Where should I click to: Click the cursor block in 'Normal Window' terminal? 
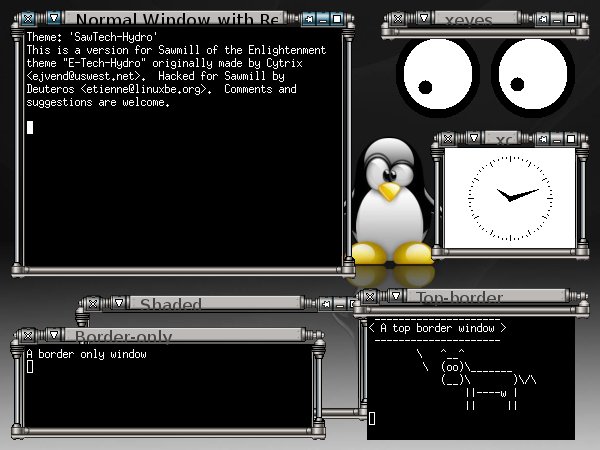30,127
